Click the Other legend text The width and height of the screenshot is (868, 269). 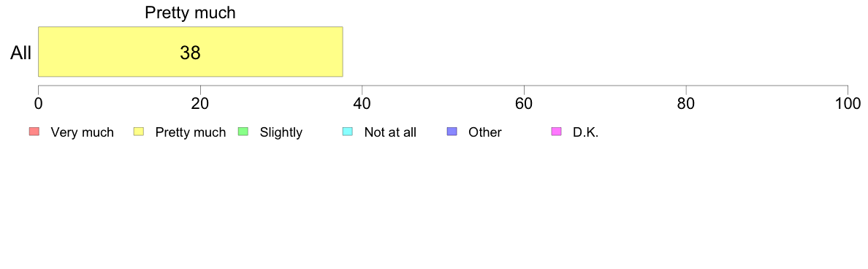(x=485, y=132)
